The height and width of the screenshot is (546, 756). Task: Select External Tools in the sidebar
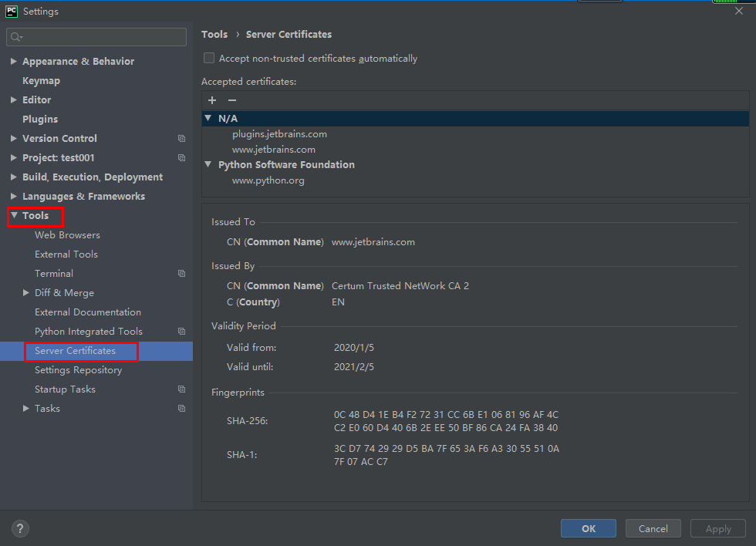tap(66, 254)
